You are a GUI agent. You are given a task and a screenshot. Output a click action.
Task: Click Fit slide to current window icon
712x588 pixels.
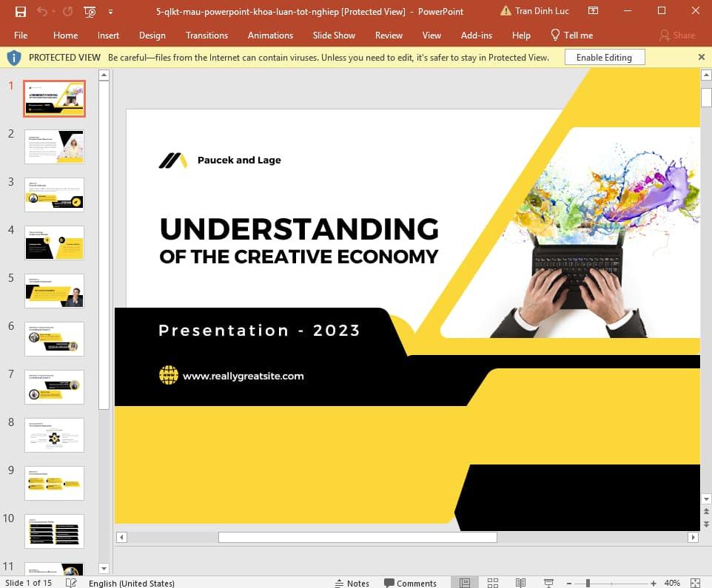pyautogui.click(x=695, y=583)
